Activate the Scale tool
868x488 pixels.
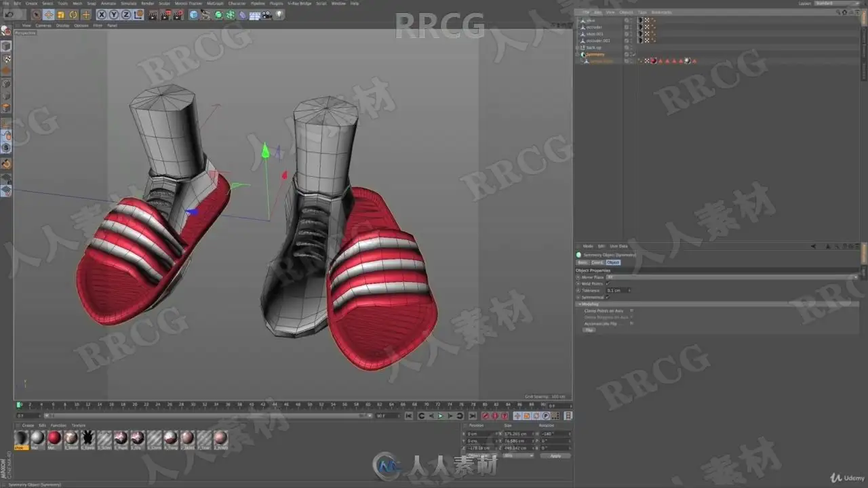click(61, 15)
